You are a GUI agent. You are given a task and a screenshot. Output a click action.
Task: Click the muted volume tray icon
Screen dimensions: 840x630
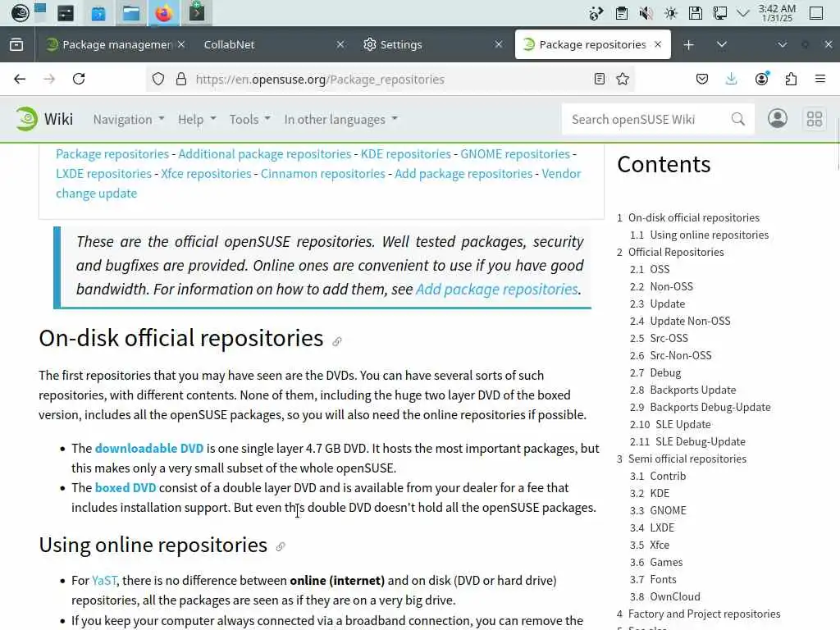[646, 13]
